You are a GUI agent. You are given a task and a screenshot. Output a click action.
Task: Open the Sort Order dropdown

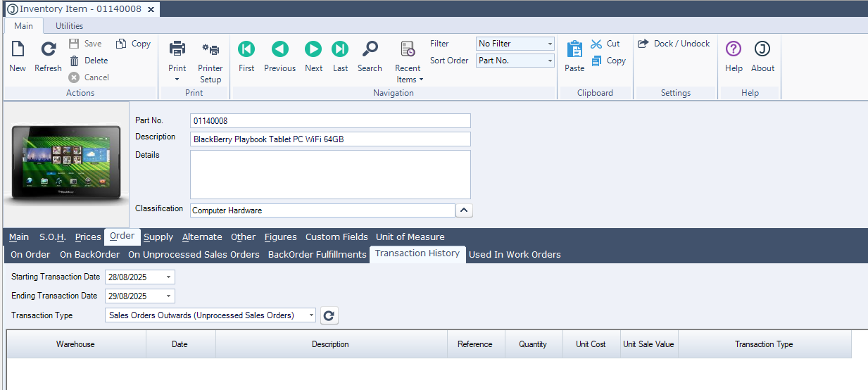click(550, 61)
